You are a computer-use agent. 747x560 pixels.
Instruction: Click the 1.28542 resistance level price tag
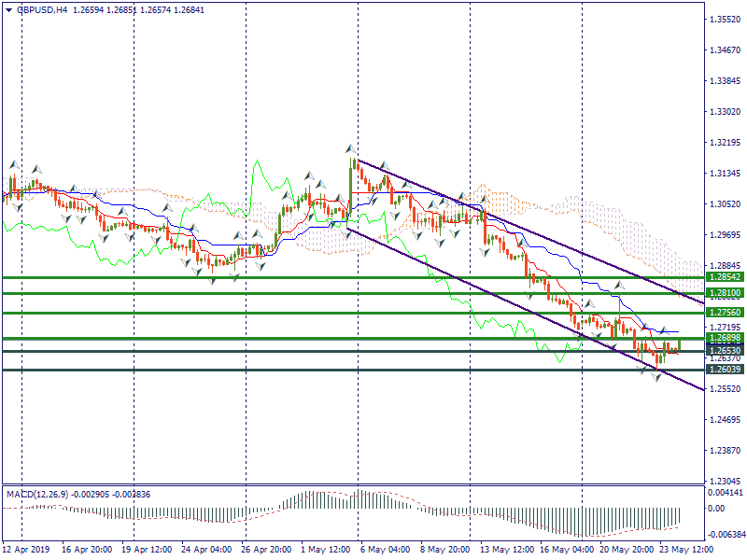(x=725, y=277)
